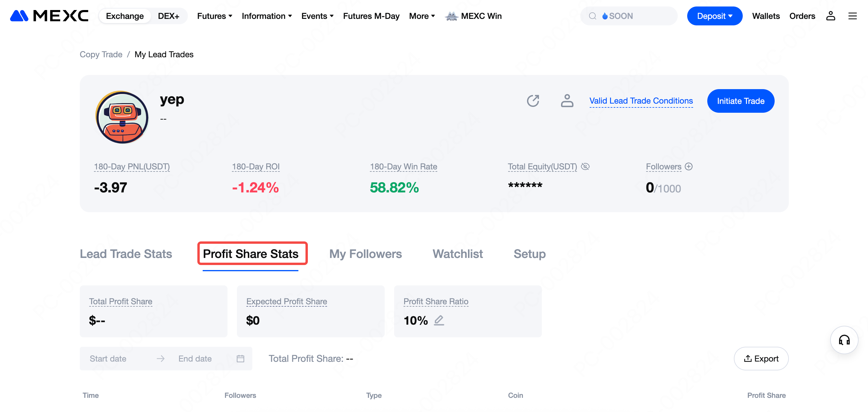Click the profile person icon in lead card

(567, 101)
